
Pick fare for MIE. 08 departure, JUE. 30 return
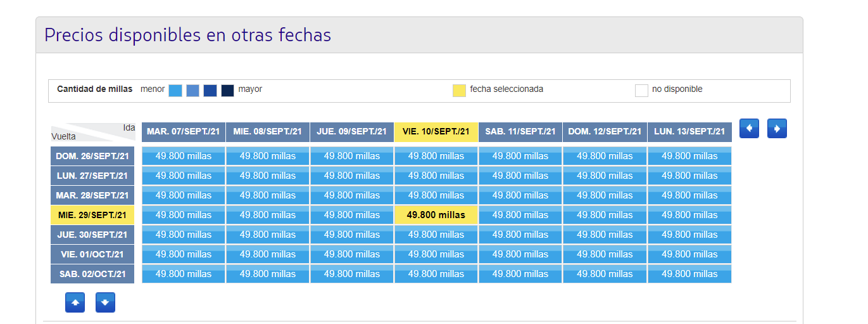coord(268,235)
